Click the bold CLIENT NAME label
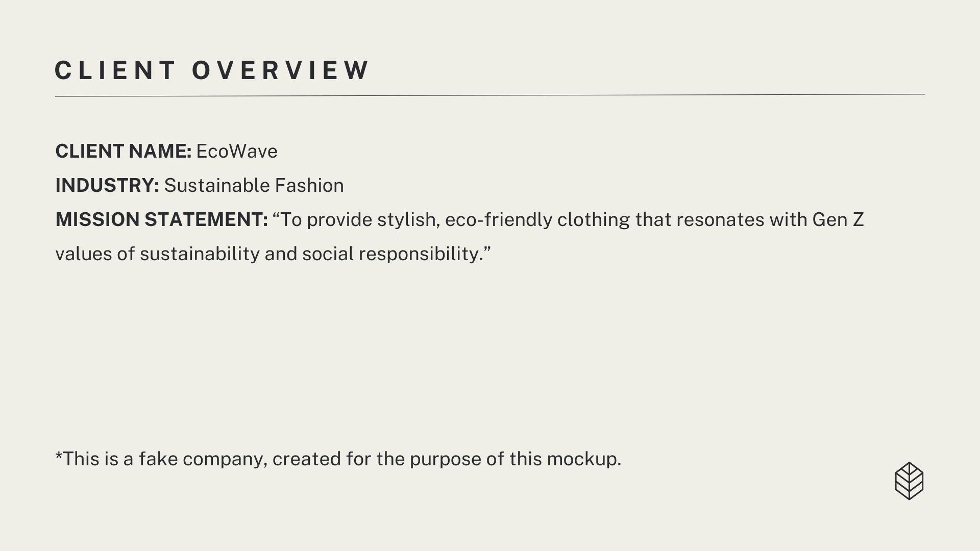This screenshot has width=980, height=551. (x=123, y=151)
